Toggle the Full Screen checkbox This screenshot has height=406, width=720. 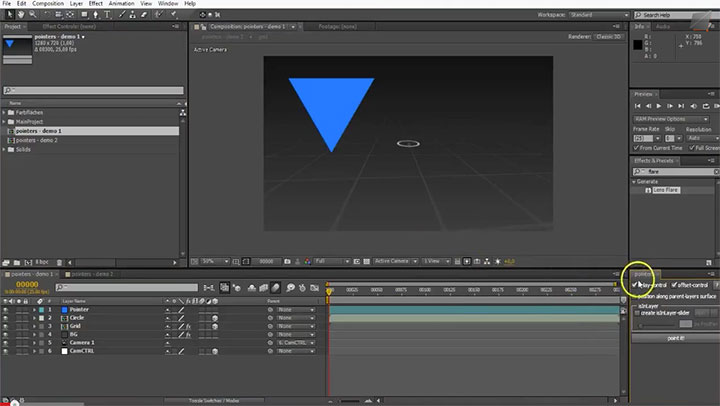tap(692, 148)
